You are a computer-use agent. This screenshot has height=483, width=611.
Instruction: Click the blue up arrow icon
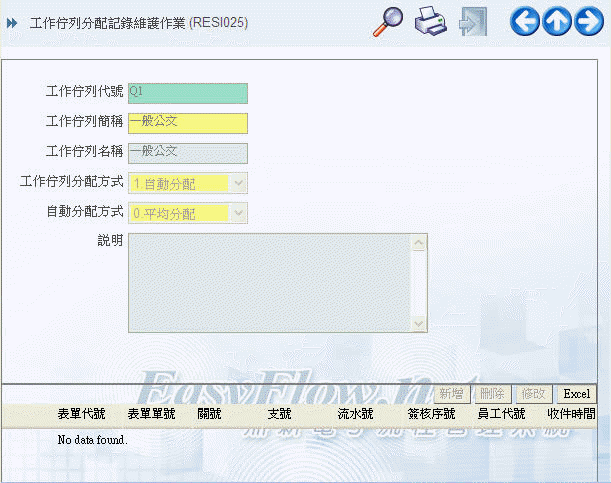557,21
